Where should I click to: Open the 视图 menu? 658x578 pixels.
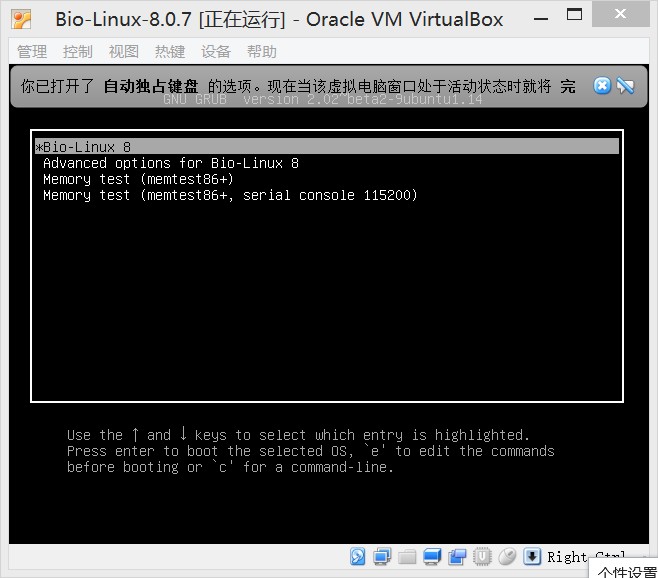tap(124, 52)
